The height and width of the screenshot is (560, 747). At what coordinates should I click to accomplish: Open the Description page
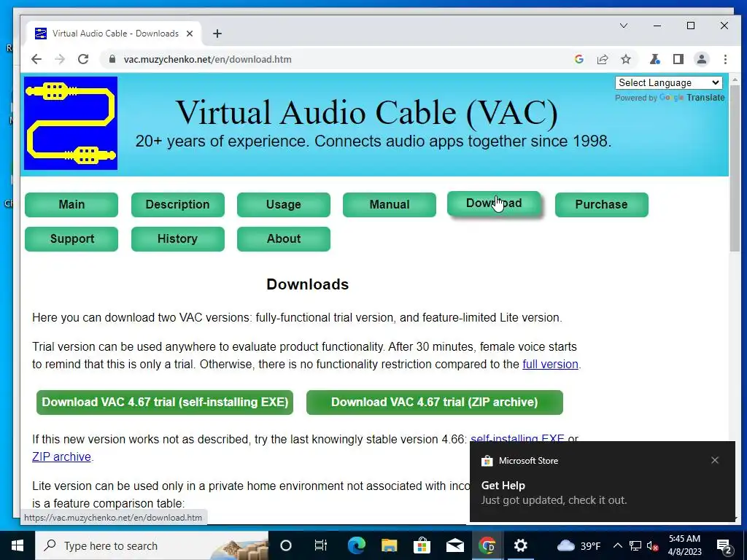click(178, 204)
